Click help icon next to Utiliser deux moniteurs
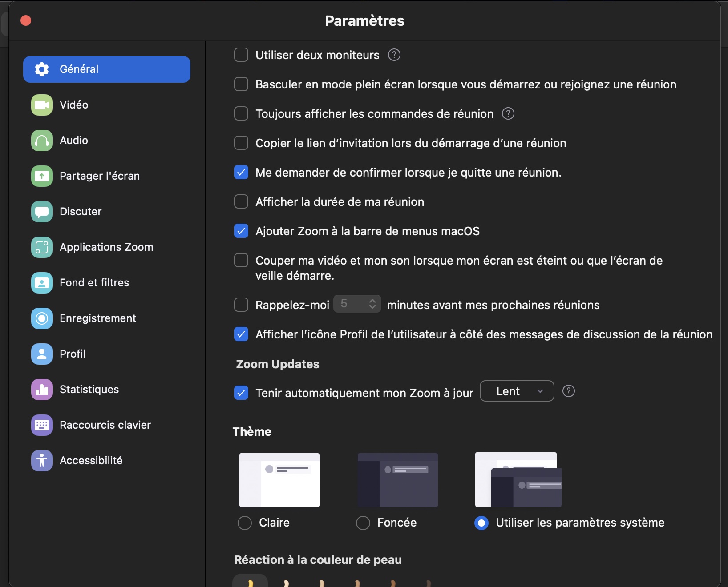The width and height of the screenshot is (728, 587). coord(394,55)
